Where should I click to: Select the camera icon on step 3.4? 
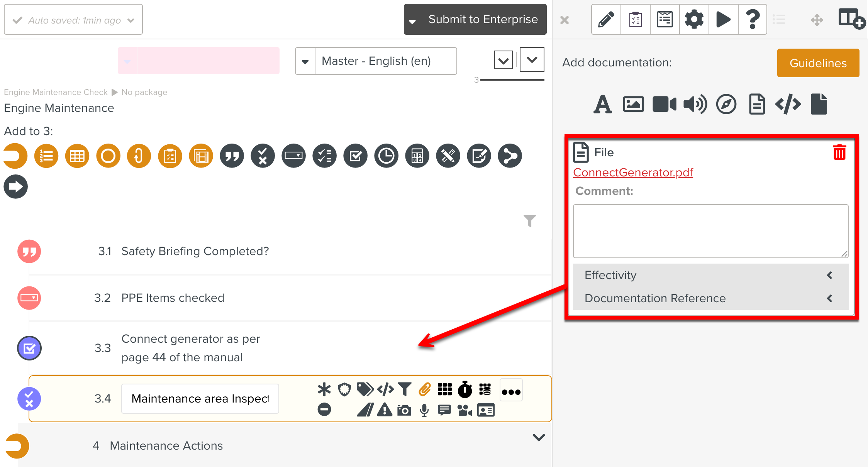(404, 410)
